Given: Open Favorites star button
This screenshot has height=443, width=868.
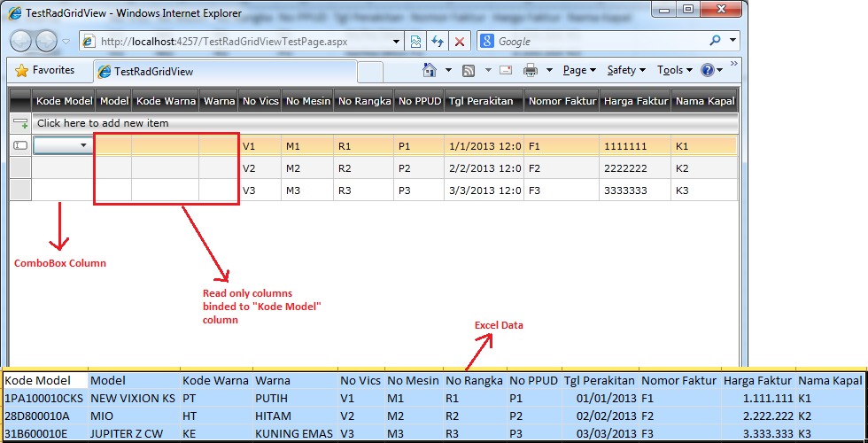Looking at the screenshot, I should 45,70.
